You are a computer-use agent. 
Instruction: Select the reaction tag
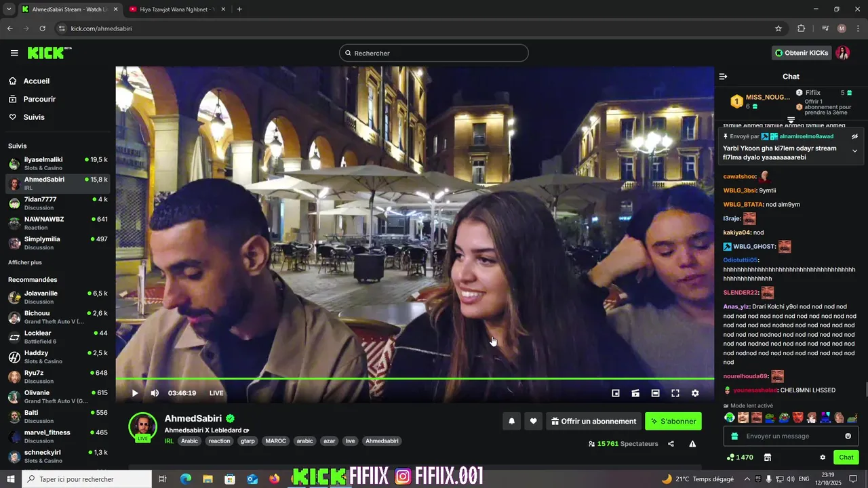click(219, 441)
